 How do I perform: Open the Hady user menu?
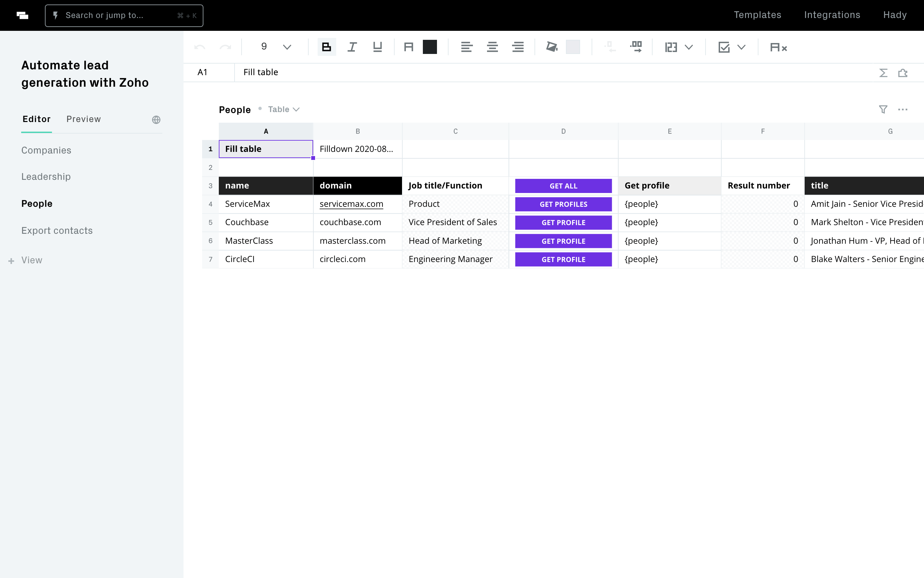pos(894,15)
